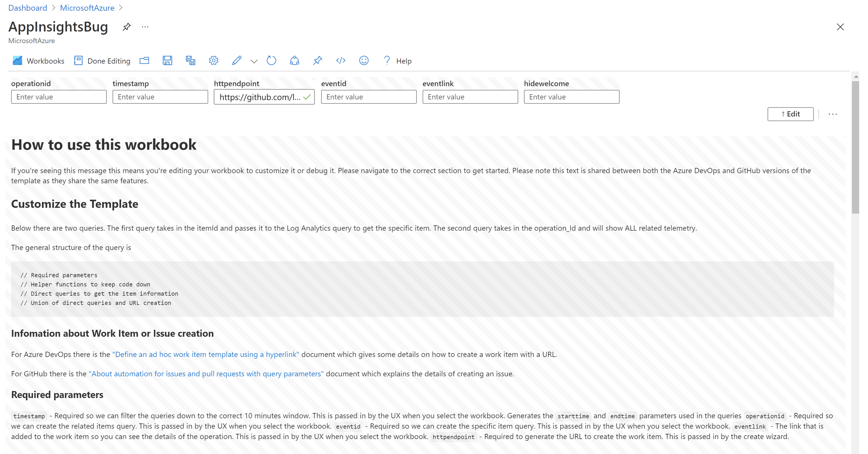Click the smiley Feedback icon

(x=364, y=61)
